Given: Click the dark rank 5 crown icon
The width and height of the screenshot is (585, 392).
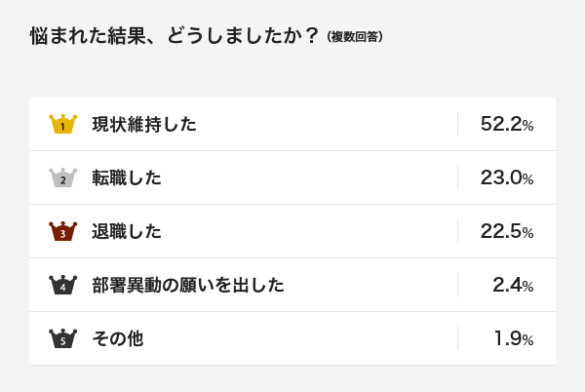Looking at the screenshot, I should pos(63,338).
